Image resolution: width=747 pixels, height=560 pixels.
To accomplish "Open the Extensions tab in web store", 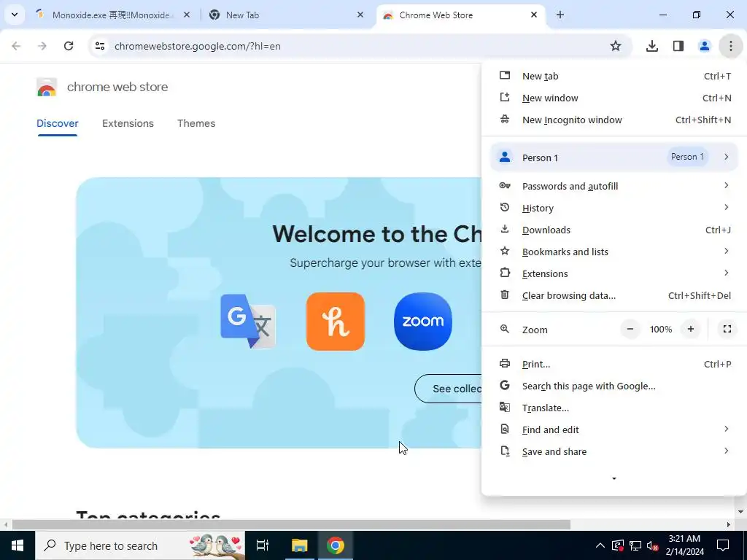I will (128, 123).
